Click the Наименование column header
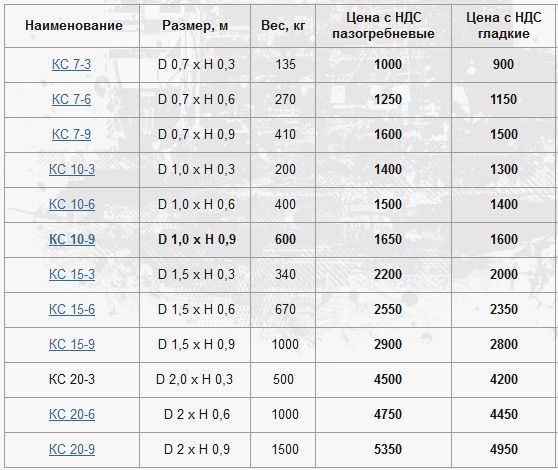Screen dimensions: 558x470 click(x=74, y=26)
